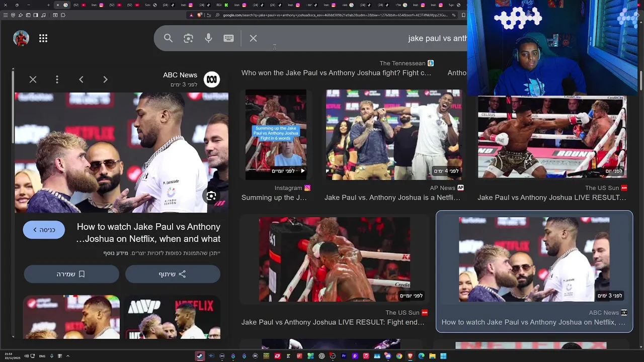Open related thumbnail with Netflix MVP backdrop
644x362 pixels.
[173, 317]
